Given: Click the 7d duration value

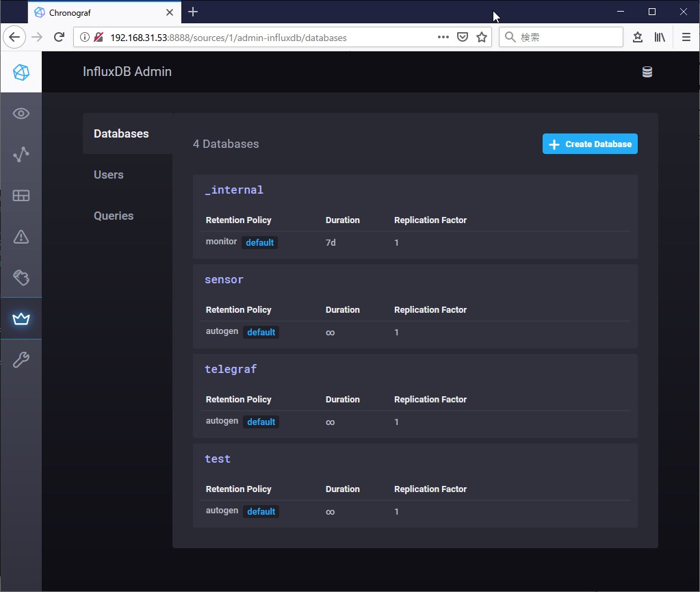Looking at the screenshot, I should click(330, 242).
